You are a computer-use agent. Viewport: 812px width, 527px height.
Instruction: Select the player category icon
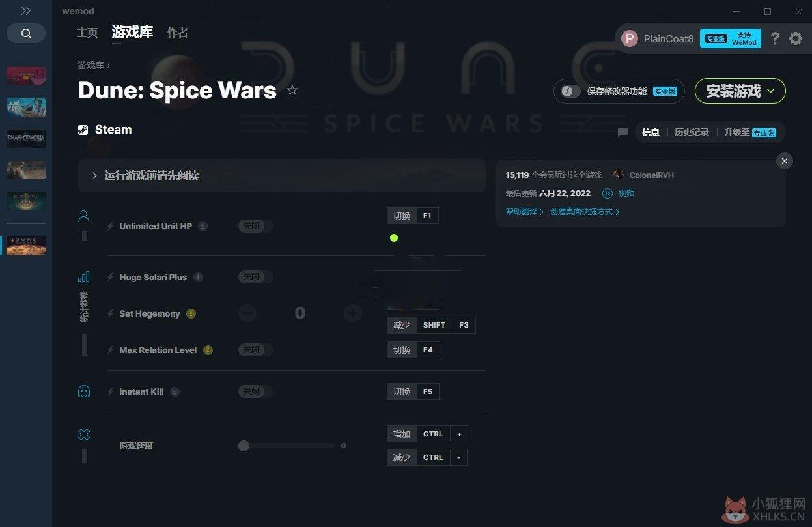coord(83,216)
